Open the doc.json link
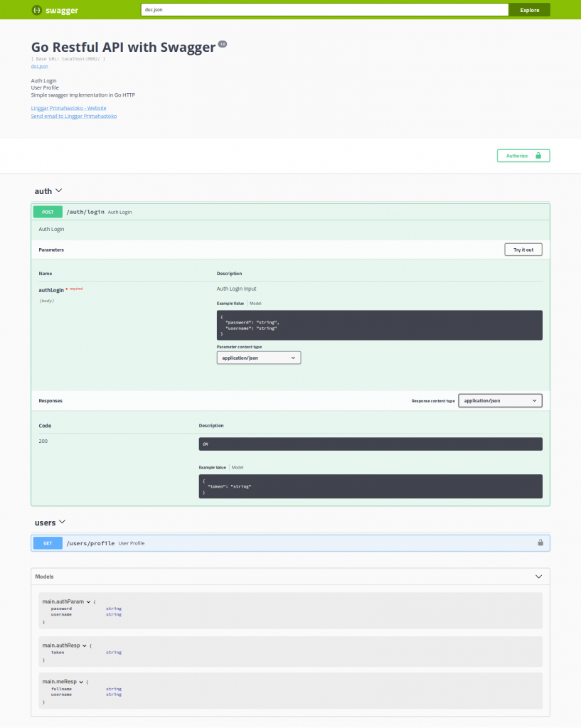 [x=39, y=66]
